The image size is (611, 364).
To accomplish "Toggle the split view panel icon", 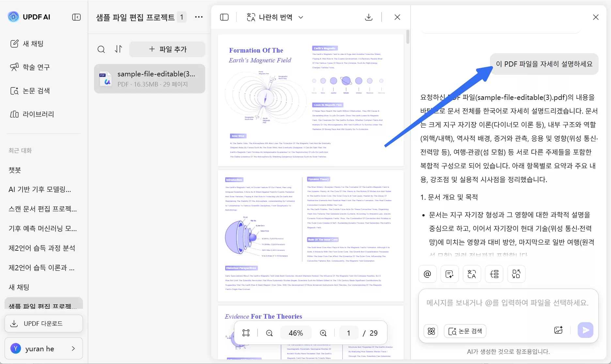I will point(224,17).
